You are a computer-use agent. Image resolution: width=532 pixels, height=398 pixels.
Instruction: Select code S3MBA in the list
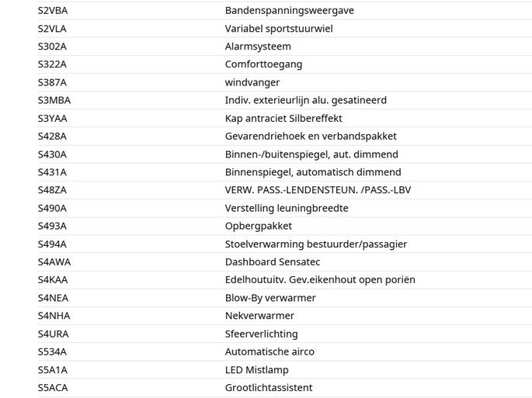pyautogui.click(x=54, y=100)
